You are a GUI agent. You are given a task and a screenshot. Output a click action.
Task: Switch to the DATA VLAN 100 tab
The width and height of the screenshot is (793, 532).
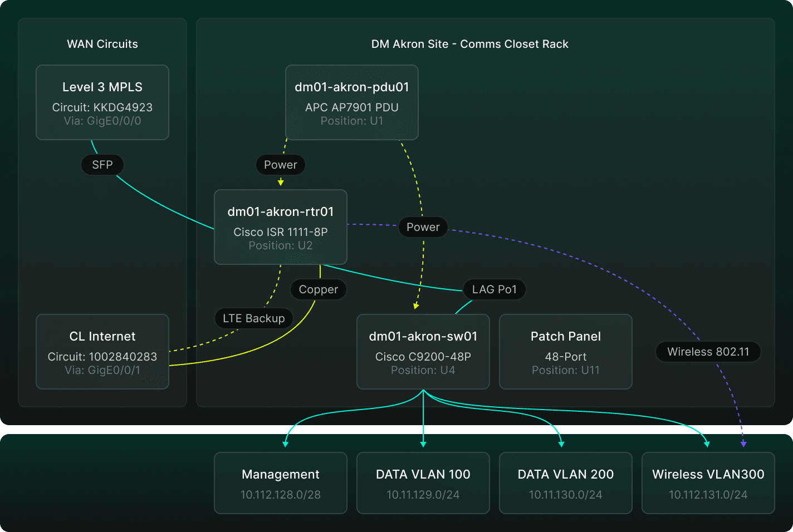423,483
